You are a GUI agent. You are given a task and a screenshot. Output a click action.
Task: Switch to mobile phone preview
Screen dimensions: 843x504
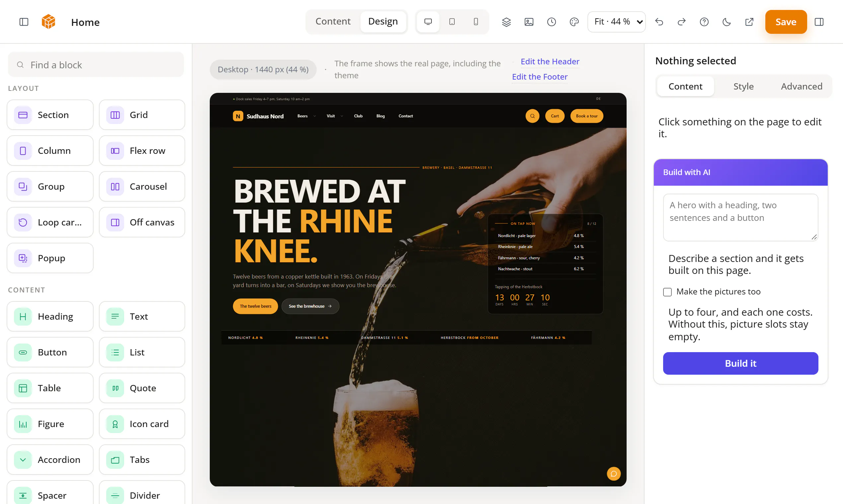(x=476, y=22)
